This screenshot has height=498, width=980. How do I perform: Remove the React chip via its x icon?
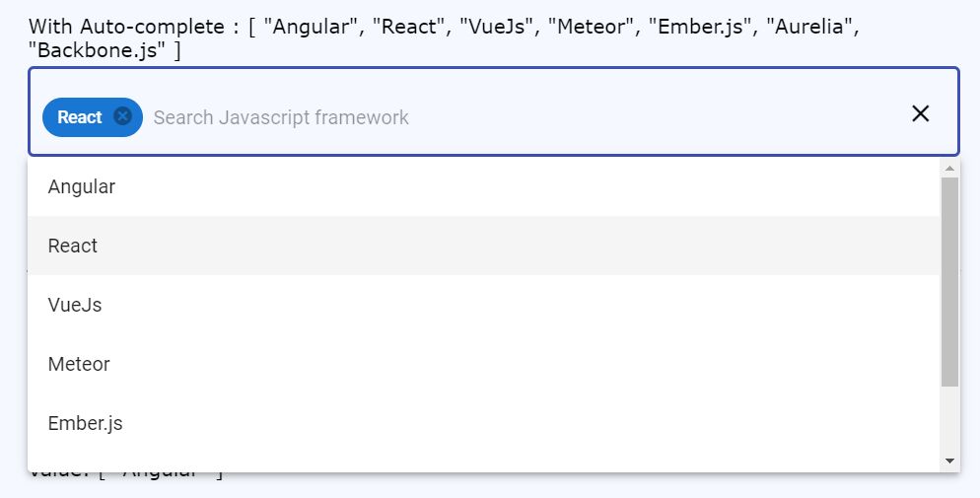pos(122,116)
